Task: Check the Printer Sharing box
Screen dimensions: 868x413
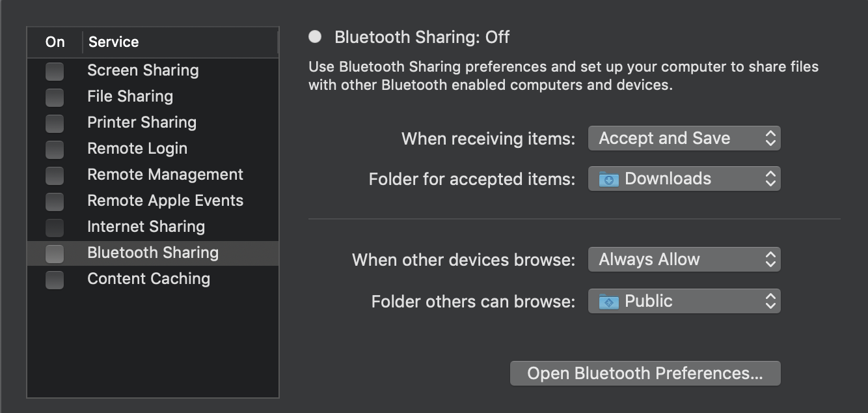Action: pos(55,123)
